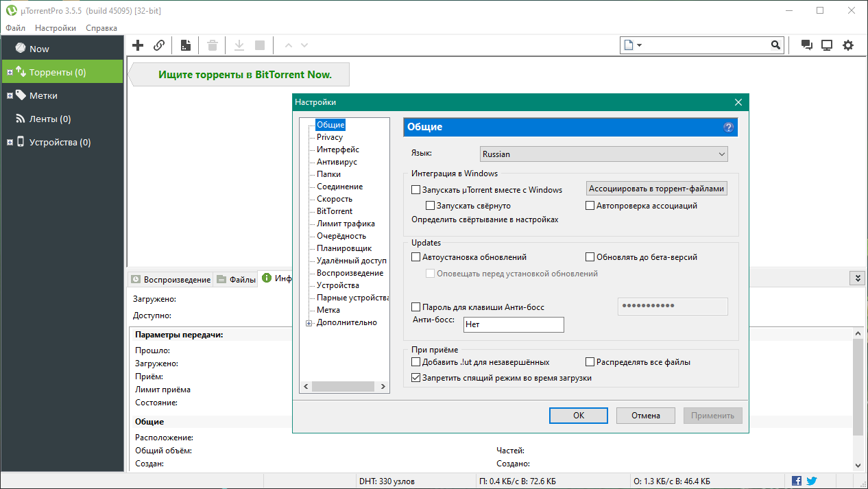Click the OK button
868x489 pixels.
pyautogui.click(x=579, y=415)
